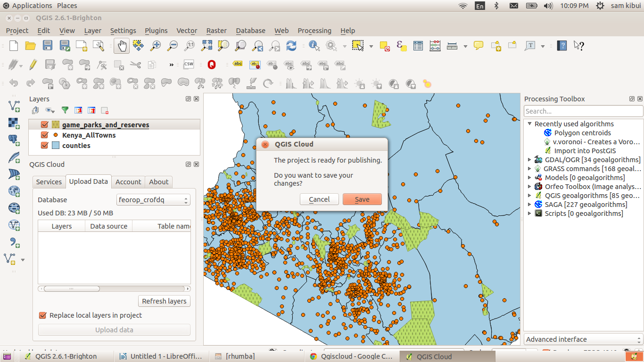
Task: Expand the GRASS commands group
Action: click(x=529, y=169)
